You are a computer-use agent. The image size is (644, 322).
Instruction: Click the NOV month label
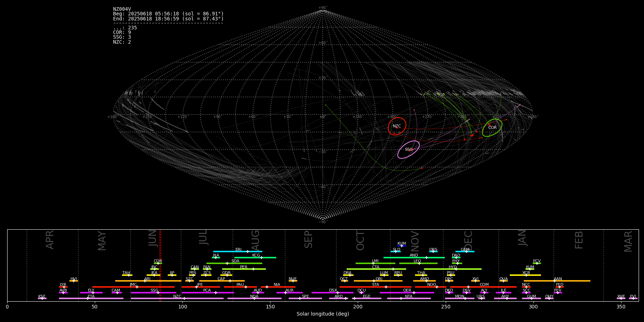tap(415, 241)
